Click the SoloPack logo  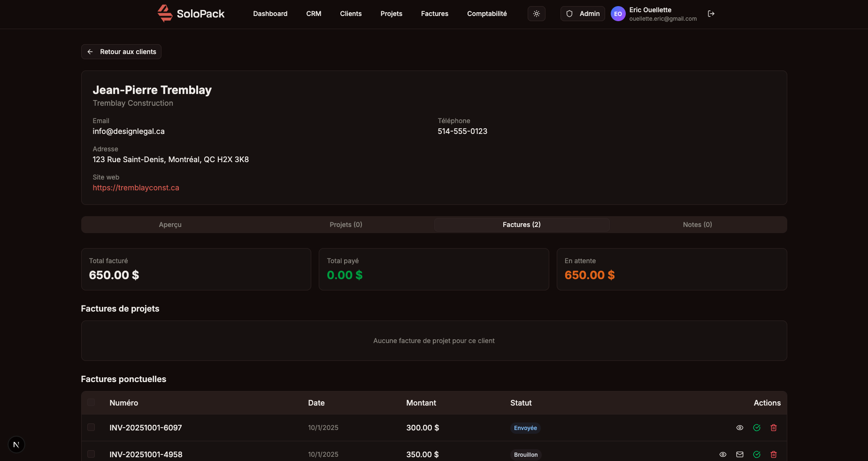pyautogui.click(x=191, y=14)
